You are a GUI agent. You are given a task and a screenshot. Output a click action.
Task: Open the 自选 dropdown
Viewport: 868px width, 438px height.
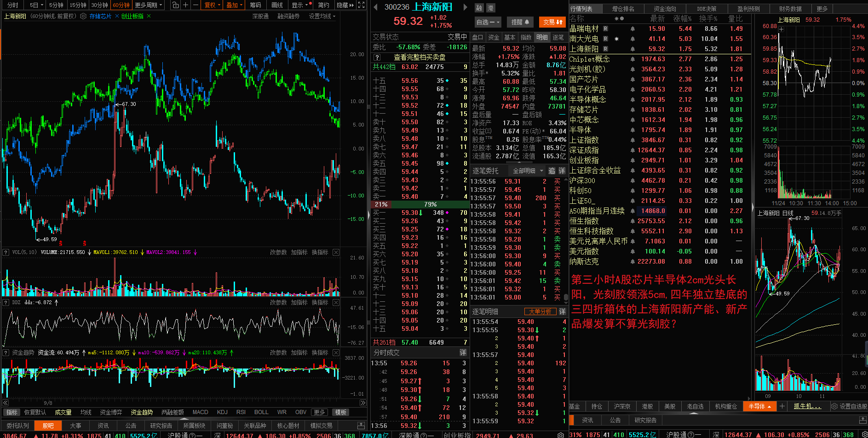[488, 22]
